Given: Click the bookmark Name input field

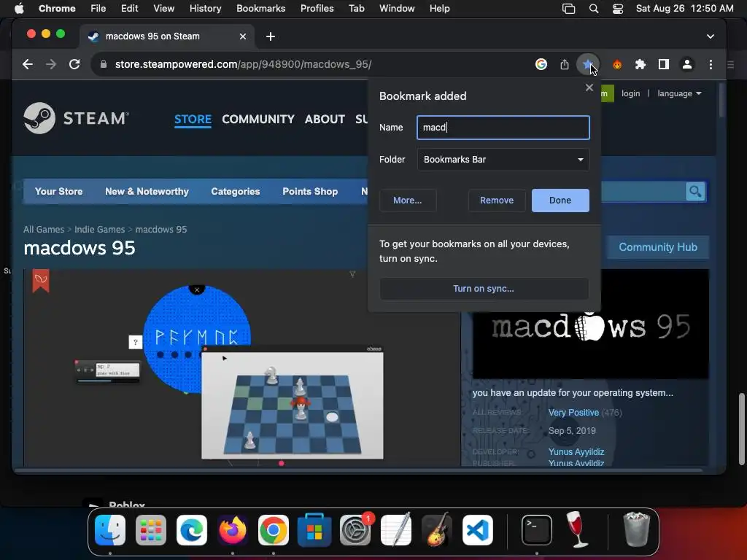Looking at the screenshot, I should [x=503, y=128].
